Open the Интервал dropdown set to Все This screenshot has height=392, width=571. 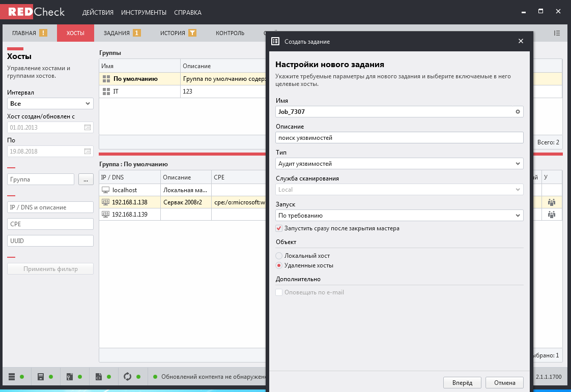(x=50, y=103)
